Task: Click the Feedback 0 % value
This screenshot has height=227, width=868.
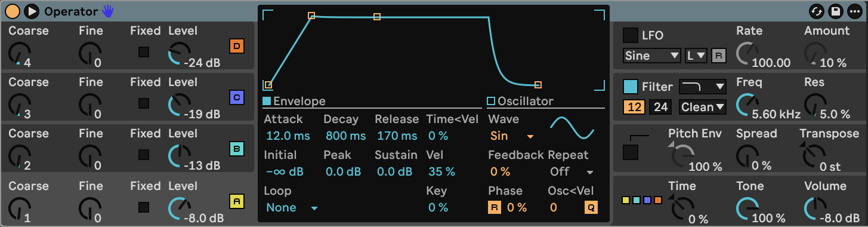Action: pos(500,171)
